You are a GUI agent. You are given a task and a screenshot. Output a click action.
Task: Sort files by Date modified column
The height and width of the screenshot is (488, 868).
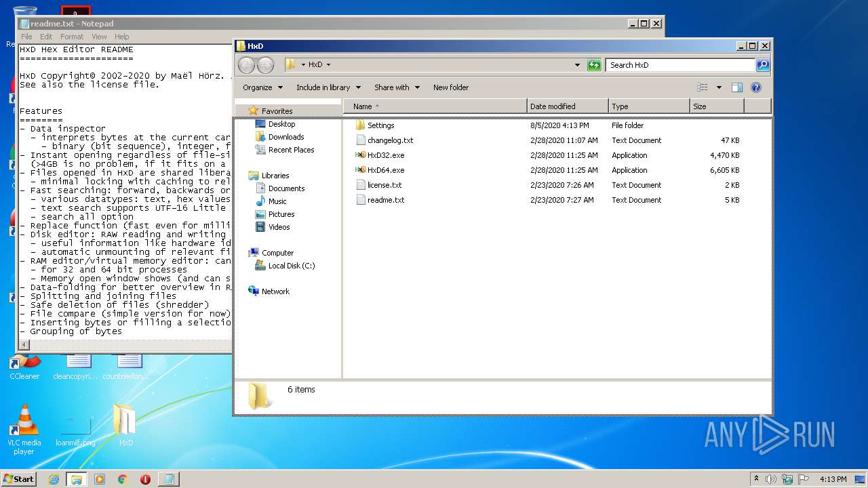click(568, 106)
